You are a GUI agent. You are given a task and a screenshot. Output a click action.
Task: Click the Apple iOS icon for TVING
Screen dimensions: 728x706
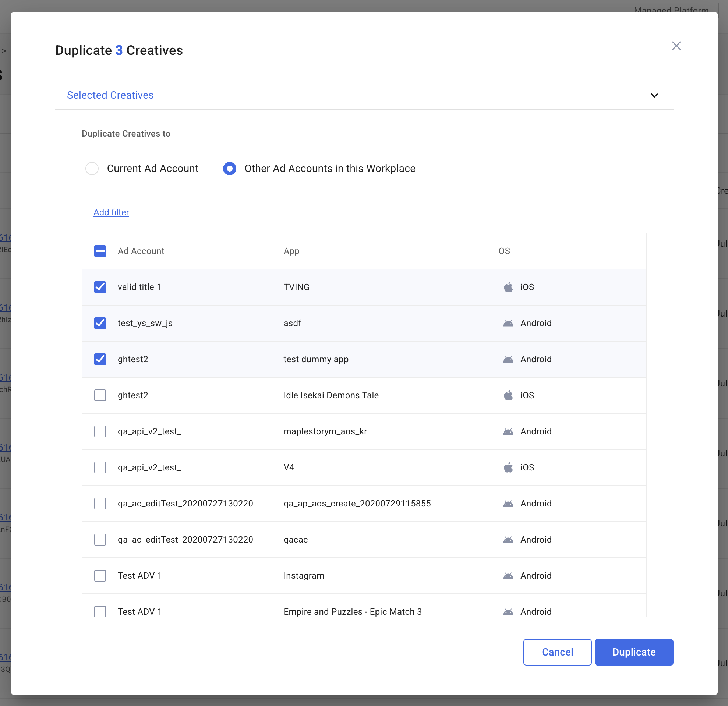point(508,287)
